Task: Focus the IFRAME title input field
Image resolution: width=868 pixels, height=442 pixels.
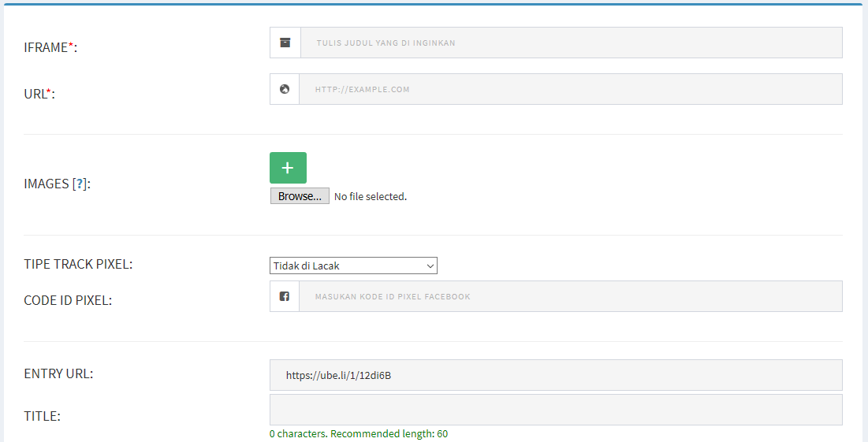Action: pos(572,43)
